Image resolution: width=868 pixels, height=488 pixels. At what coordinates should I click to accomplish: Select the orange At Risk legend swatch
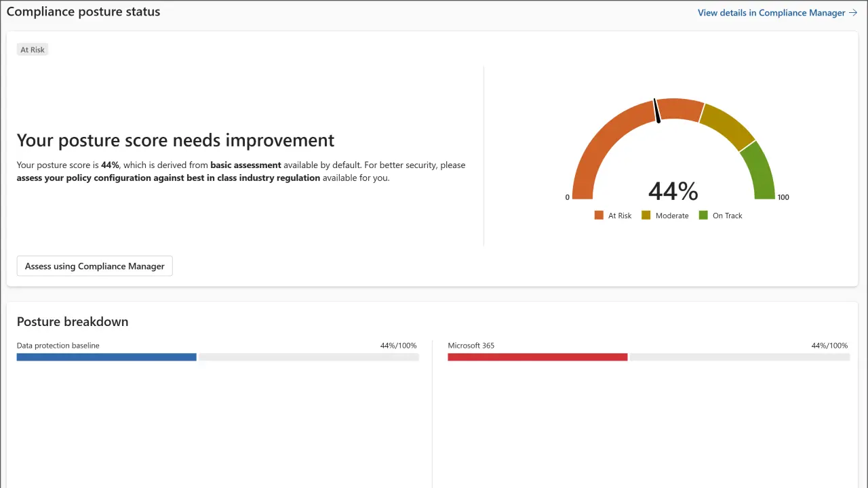[599, 215]
